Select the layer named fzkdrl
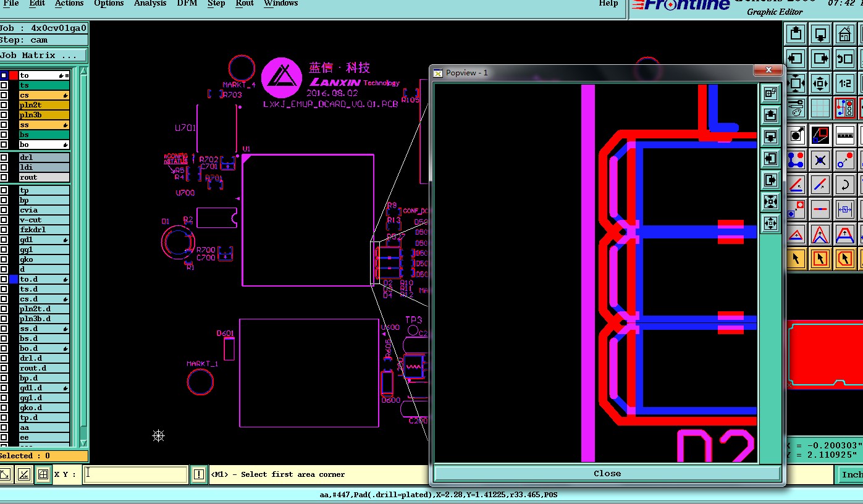The image size is (863, 504). click(44, 230)
